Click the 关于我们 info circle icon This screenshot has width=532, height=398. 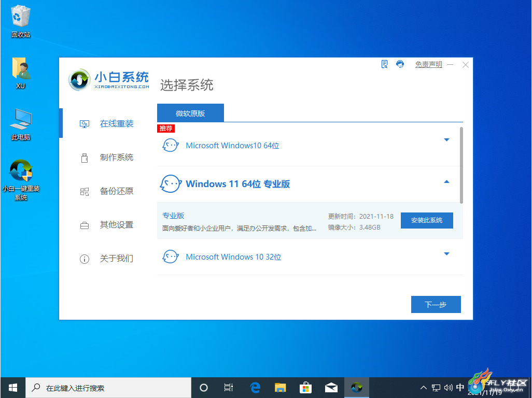tap(85, 259)
